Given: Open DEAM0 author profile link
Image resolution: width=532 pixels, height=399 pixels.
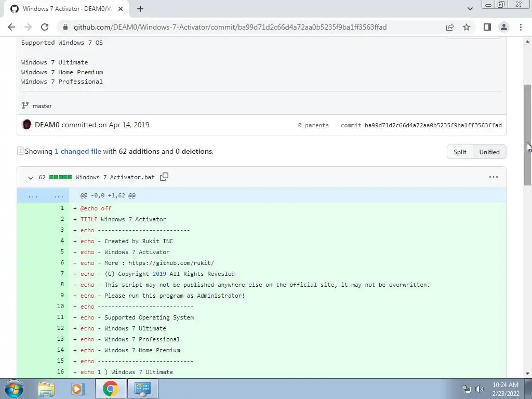Looking at the screenshot, I should (x=47, y=125).
